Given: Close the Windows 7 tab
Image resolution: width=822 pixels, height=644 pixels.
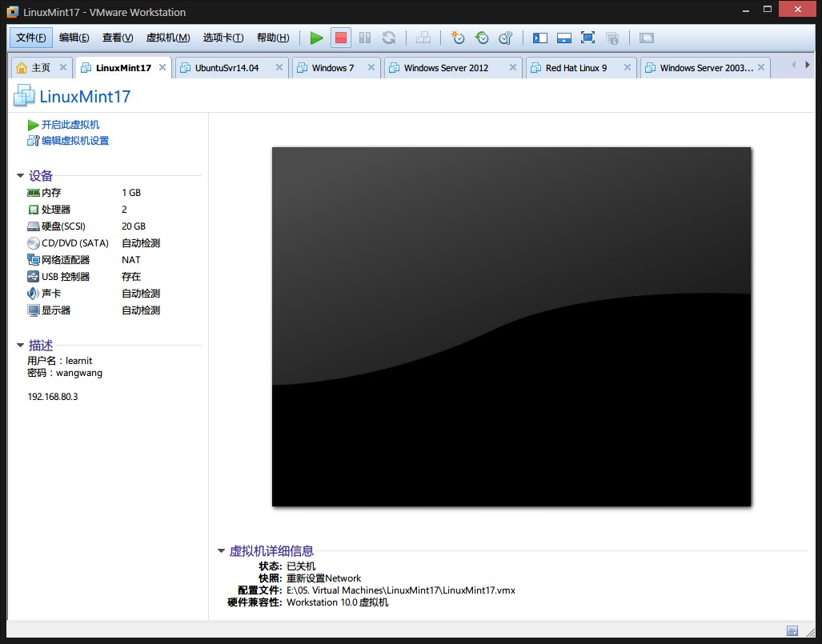Looking at the screenshot, I should 371,67.
